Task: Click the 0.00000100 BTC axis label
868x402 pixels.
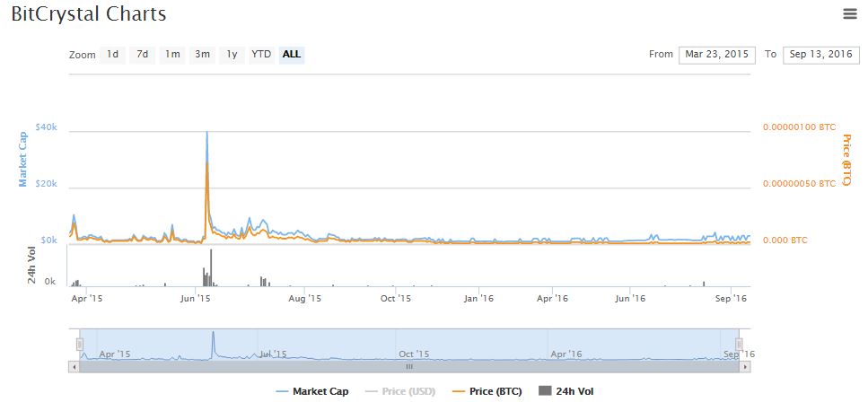Action: point(800,127)
